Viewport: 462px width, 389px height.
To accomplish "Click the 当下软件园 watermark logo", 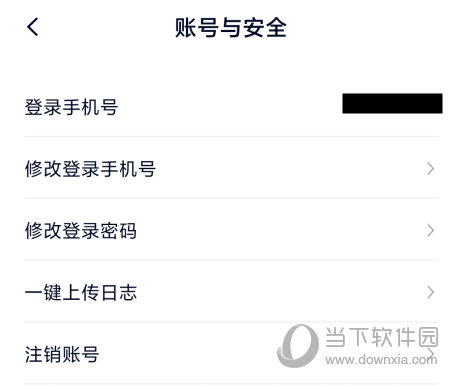I will pos(298,346).
